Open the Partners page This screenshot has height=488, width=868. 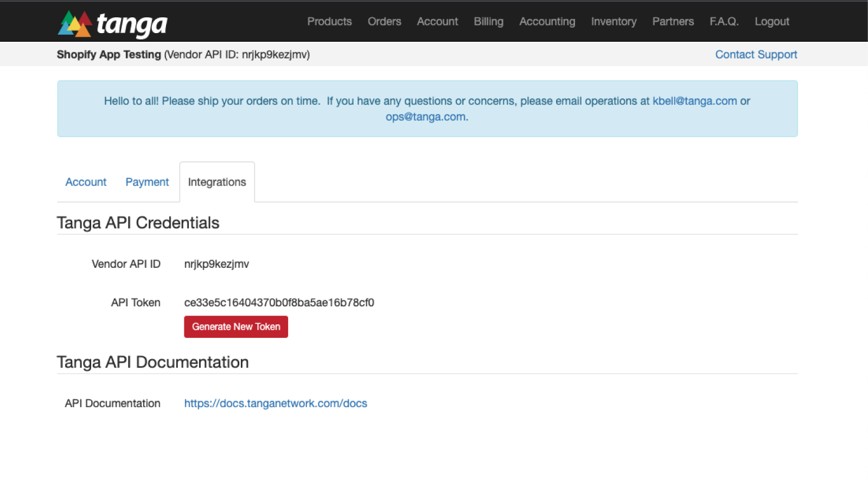(x=673, y=22)
